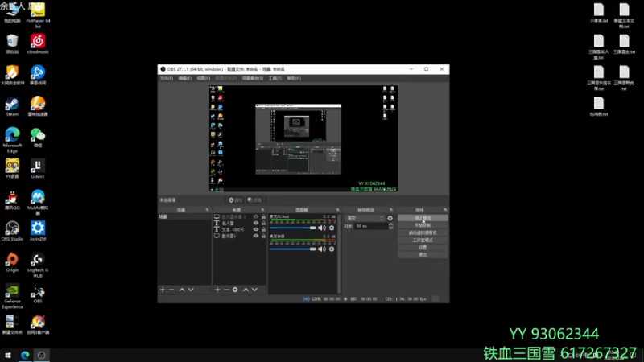Mute the Desktop Audio channel
Image resolution: width=644 pixels, height=362 pixels.
(322, 249)
